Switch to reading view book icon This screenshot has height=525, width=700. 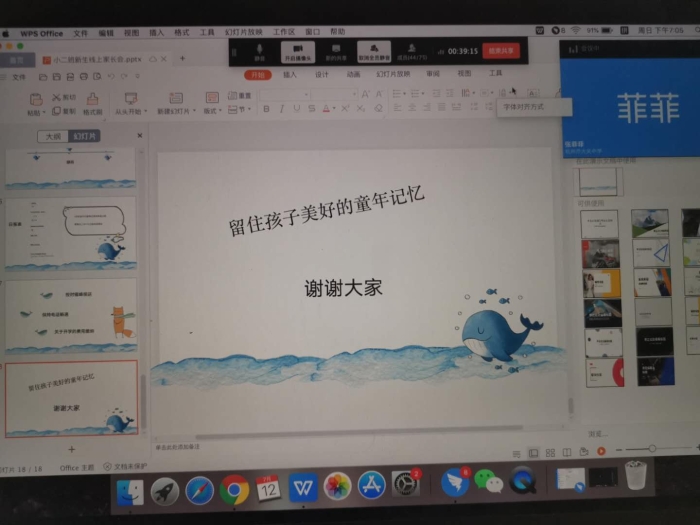pos(567,452)
